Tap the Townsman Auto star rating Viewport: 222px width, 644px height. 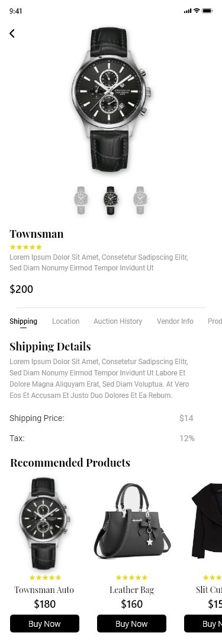click(45, 578)
